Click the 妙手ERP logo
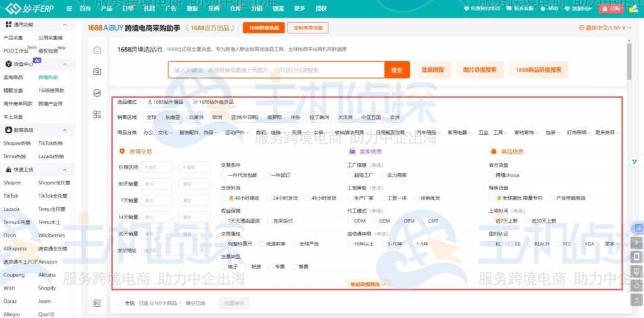This screenshot has width=644, height=318. (30, 9)
